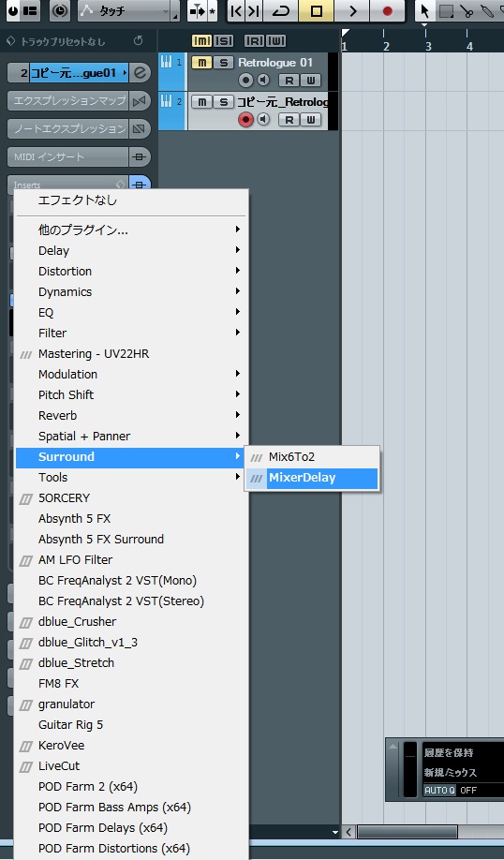Screen dimensions: 504x860
Task: Toggle global Solo all tracks button
Action: pos(223,41)
